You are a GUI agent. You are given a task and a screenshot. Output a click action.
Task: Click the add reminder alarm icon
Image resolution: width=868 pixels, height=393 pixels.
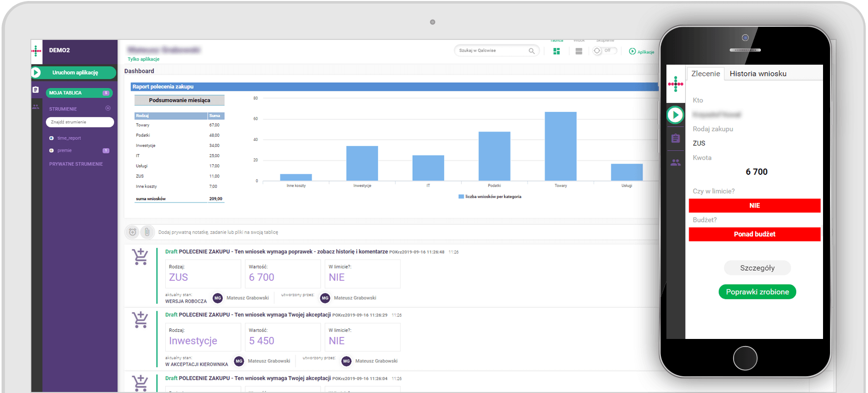click(132, 232)
